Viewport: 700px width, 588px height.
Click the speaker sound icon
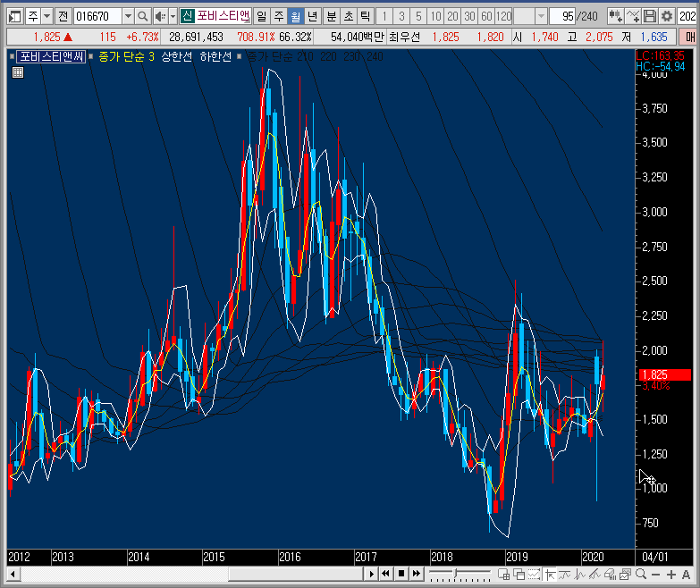click(159, 16)
